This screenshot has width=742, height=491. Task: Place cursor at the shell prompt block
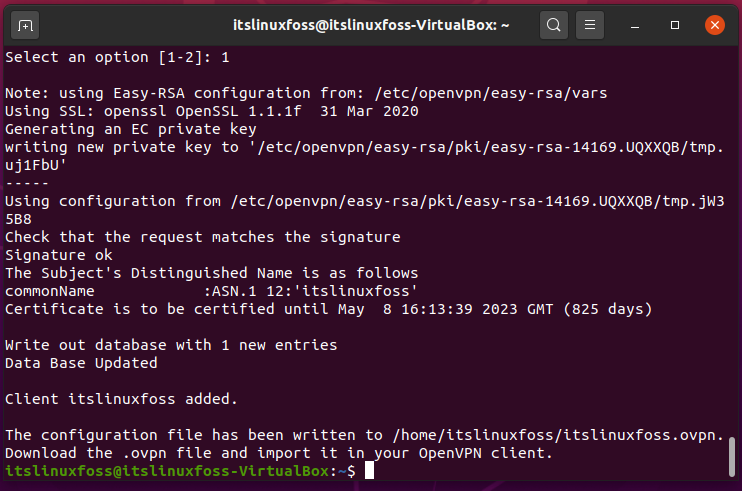[x=370, y=471]
